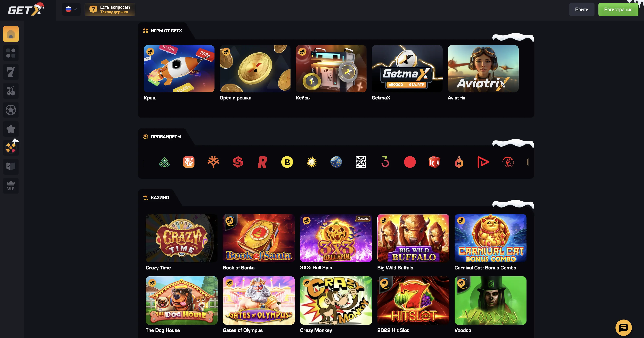Open the VIP crown sidebar icon
This screenshot has height=338, width=644.
[11, 186]
